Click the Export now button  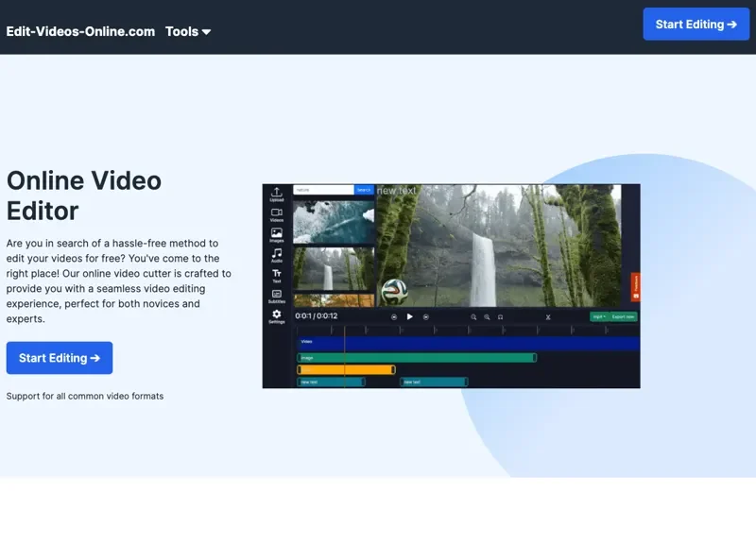click(623, 317)
